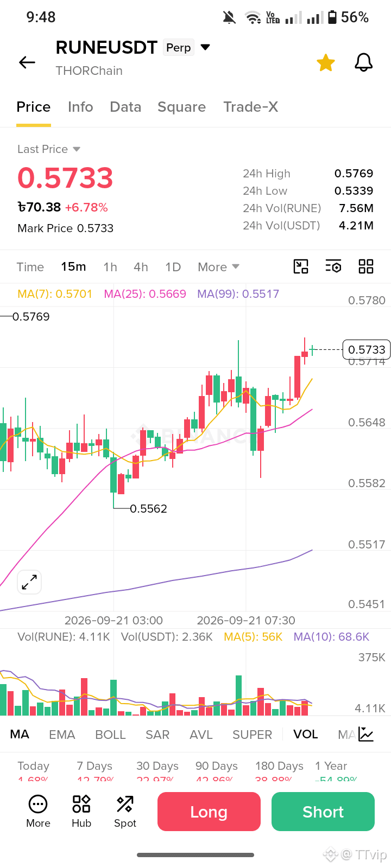
Task: Tap the back arrow icon
Action: coord(27,62)
